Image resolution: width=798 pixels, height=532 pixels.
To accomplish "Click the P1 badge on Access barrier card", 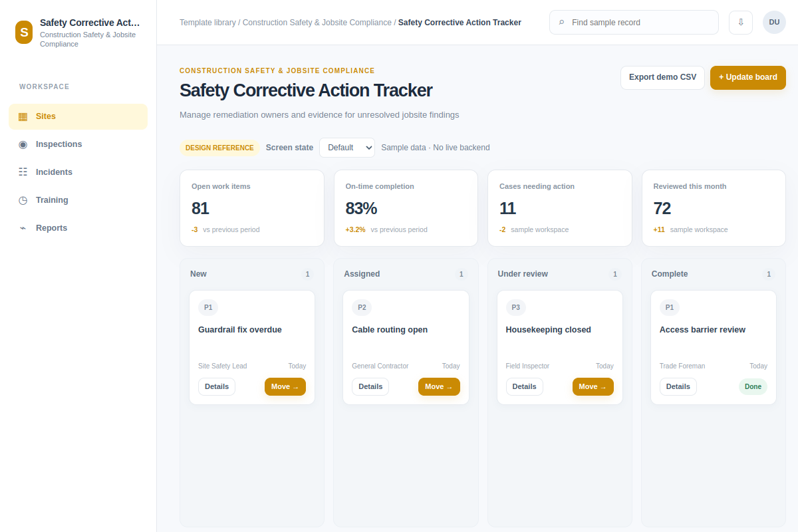I will coord(670,307).
